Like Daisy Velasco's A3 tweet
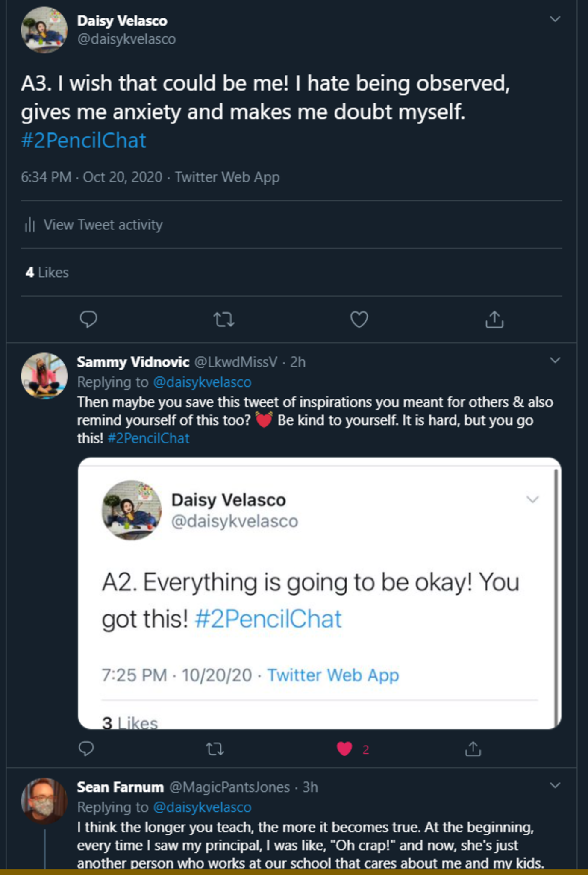 359,319
